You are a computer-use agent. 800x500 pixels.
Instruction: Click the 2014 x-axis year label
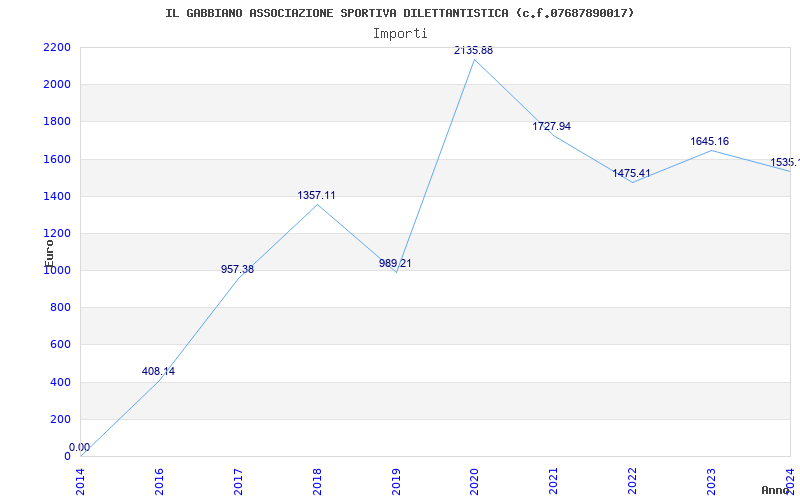80,481
